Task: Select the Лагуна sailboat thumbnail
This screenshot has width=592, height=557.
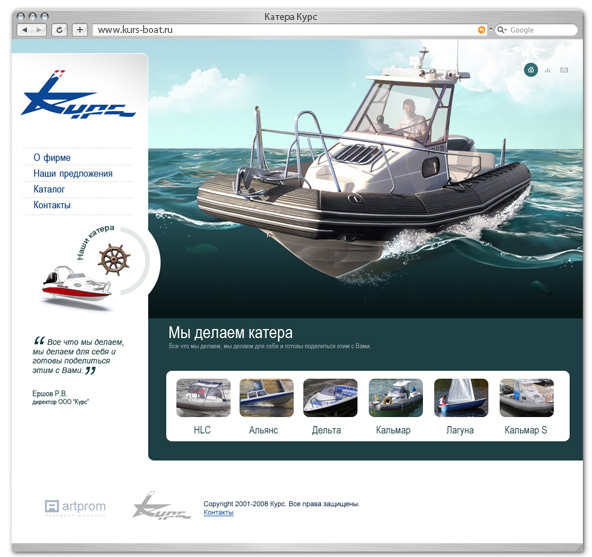Action: click(x=461, y=398)
